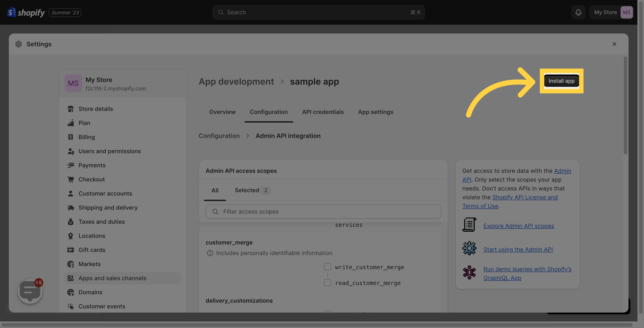Viewport: 644px width, 328px height.
Task: Return to Configuration breadcrumb
Action: (219, 136)
